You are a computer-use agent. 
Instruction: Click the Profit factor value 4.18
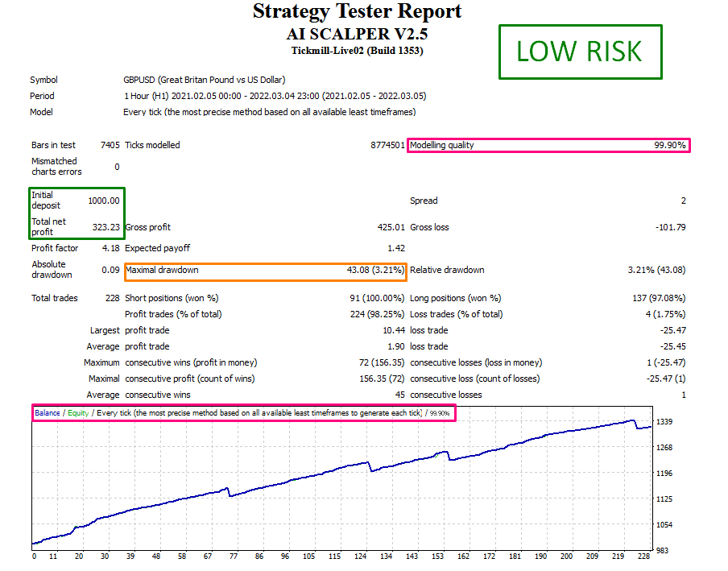[x=112, y=248]
